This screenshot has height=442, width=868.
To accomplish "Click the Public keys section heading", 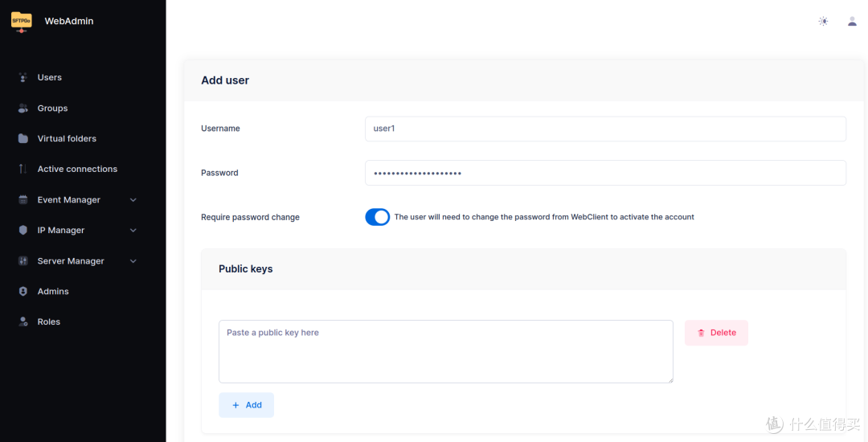I will [x=246, y=269].
